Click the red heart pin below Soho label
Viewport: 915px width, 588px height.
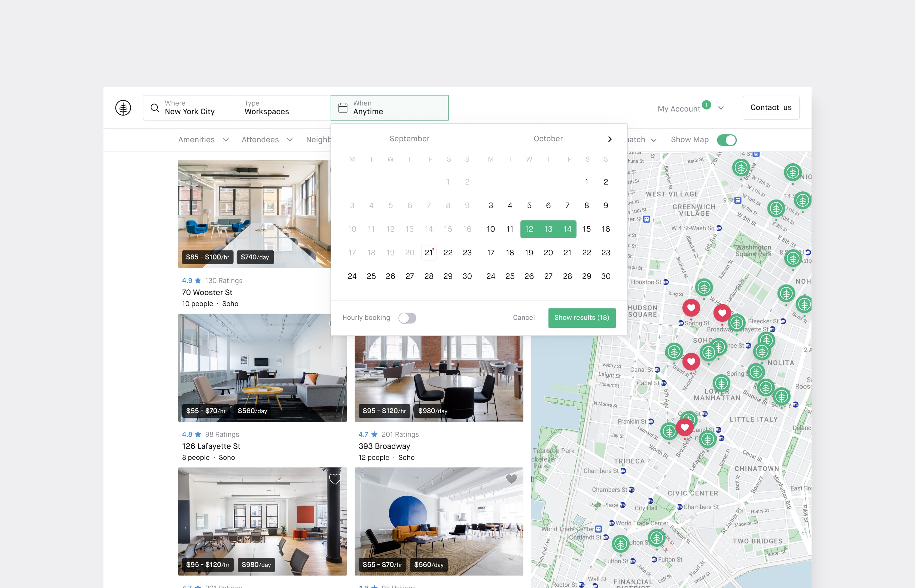[691, 361]
